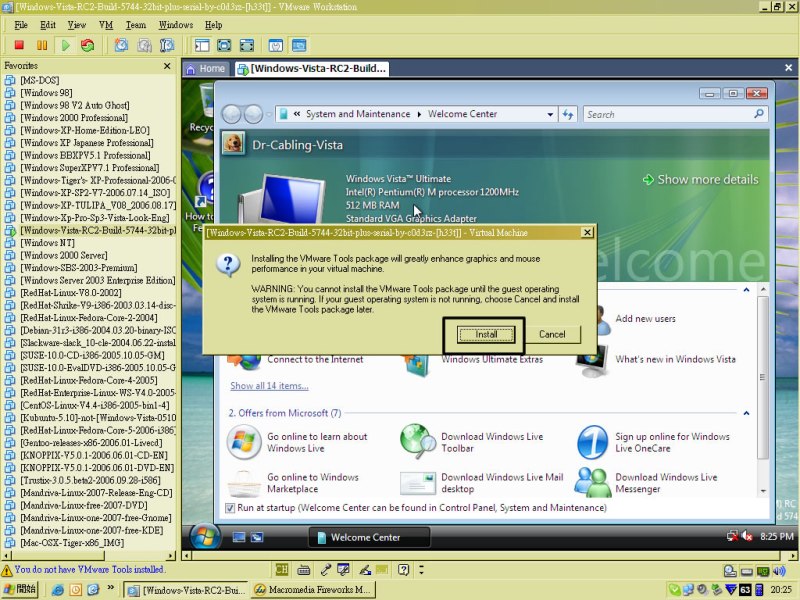Viewport: 800px width, 600px height.
Task: Click the Show all 14 items link
Action: coord(269,386)
